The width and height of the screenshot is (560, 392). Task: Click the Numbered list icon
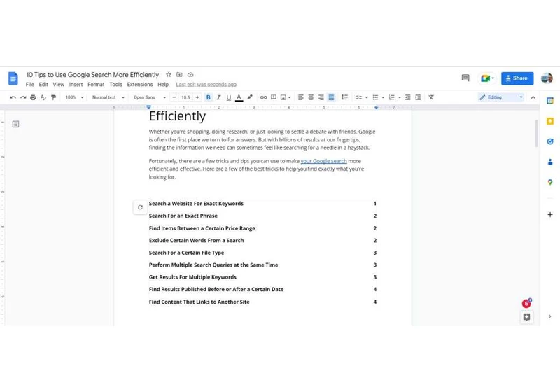point(392,97)
